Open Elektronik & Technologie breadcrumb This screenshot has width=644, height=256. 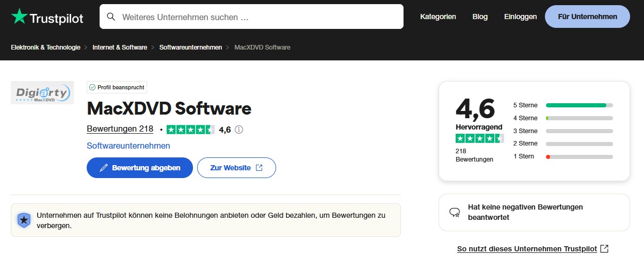[x=45, y=47]
